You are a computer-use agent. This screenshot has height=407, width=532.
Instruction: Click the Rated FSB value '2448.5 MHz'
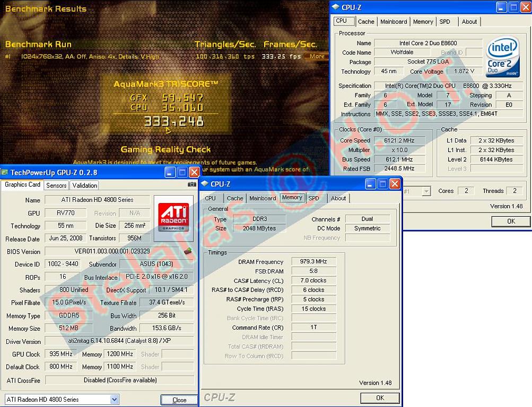click(399, 169)
